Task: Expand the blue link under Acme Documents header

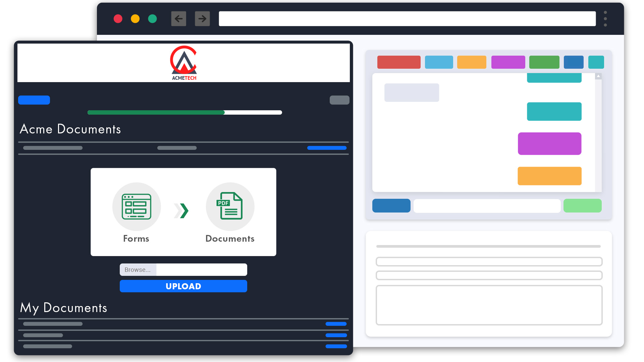Action: [x=326, y=148]
